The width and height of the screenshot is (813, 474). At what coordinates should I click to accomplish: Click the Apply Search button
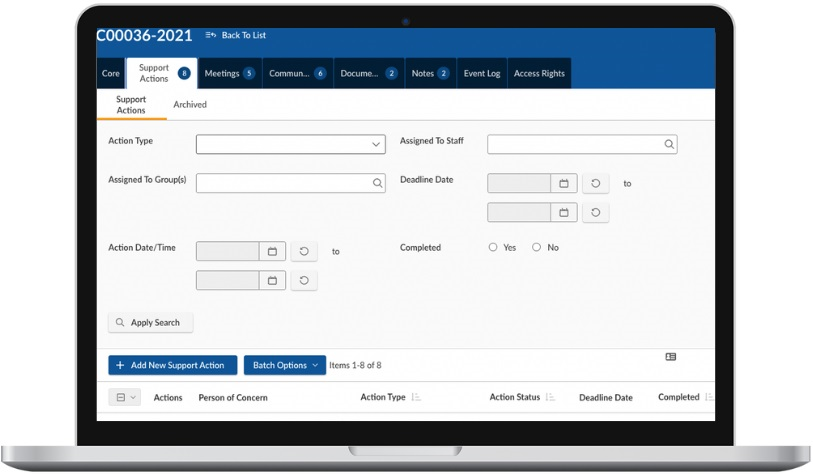point(150,323)
